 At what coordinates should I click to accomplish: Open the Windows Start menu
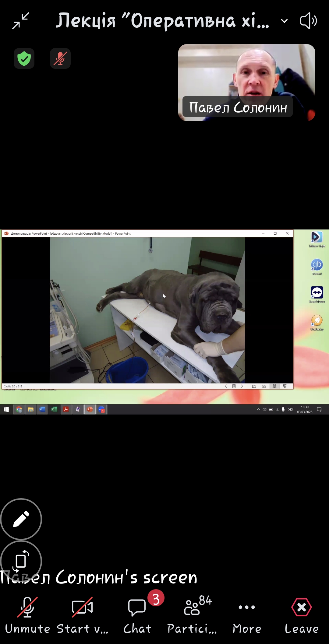[6, 410]
